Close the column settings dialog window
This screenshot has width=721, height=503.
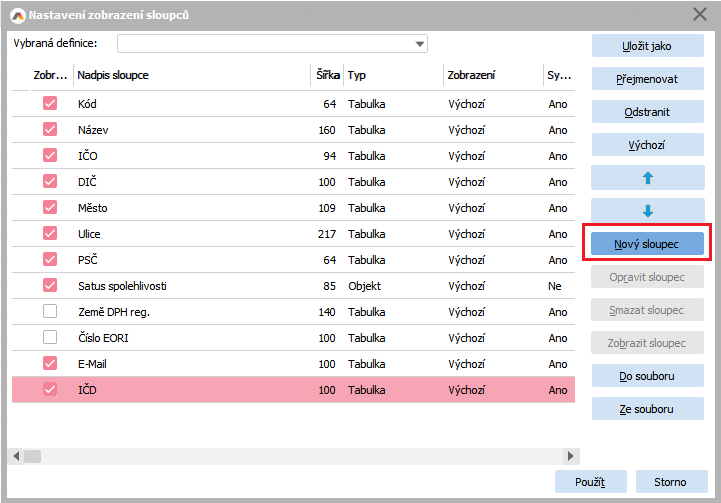pyautogui.click(x=700, y=15)
